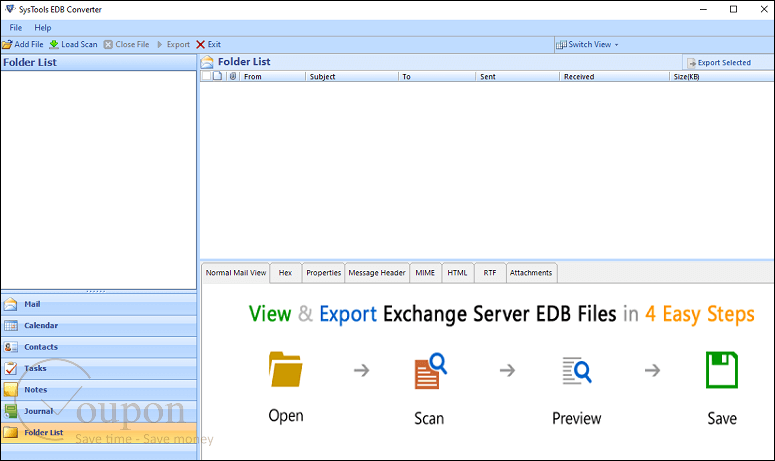Minimize the SysTools EDB Converter window
The width and height of the screenshot is (775, 461).
(703, 9)
